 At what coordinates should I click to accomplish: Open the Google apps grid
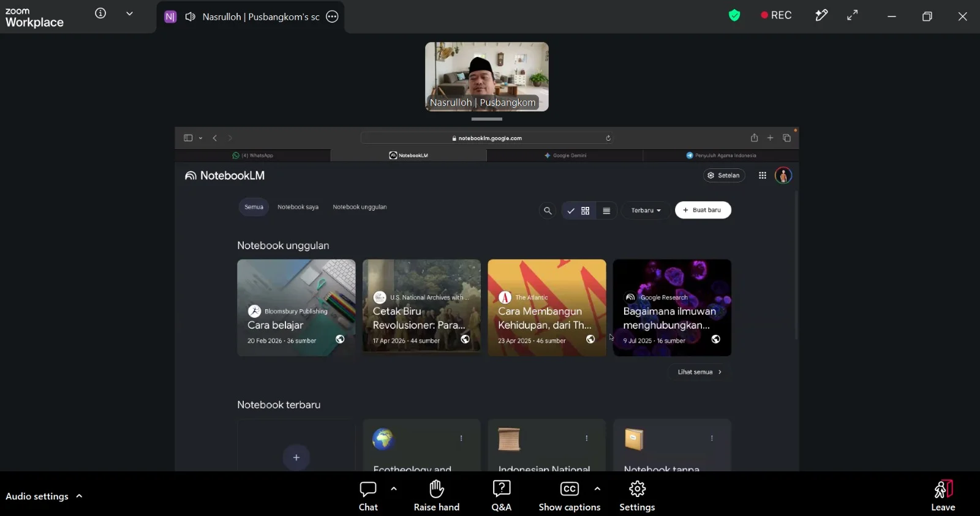(x=763, y=175)
